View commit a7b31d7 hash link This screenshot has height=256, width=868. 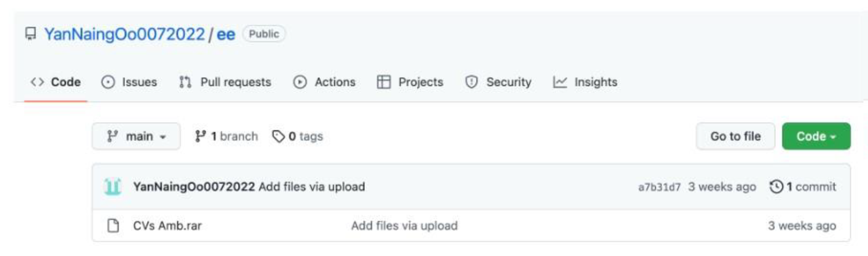tap(659, 187)
